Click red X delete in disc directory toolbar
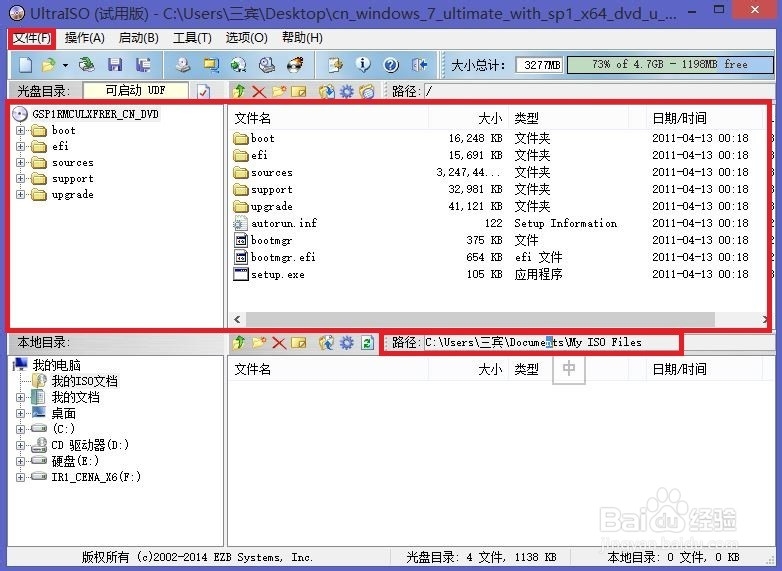Screen dimensions: 782x571 pos(259,91)
